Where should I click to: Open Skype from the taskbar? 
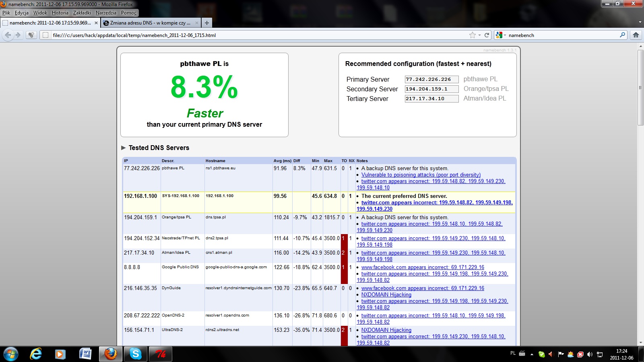pos(136,354)
